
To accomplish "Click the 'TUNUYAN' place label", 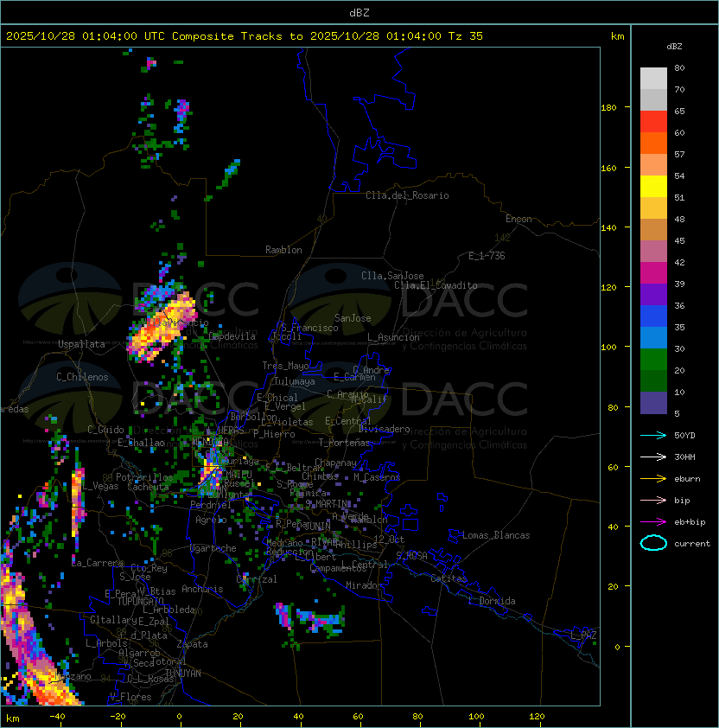I will (x=183, y=674).
